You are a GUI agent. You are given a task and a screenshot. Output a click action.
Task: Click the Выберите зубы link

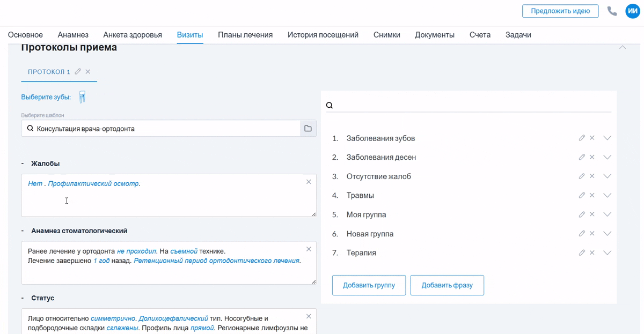tap(46, 97)
